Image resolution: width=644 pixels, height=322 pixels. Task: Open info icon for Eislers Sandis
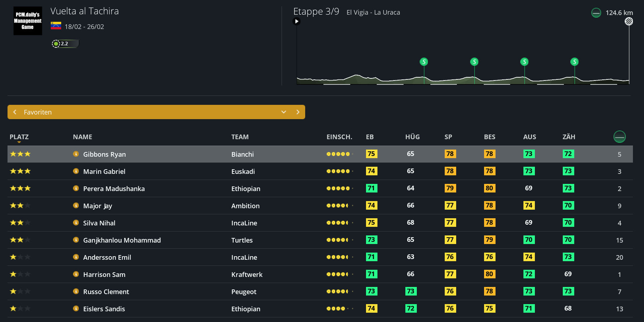pos(76,308)
